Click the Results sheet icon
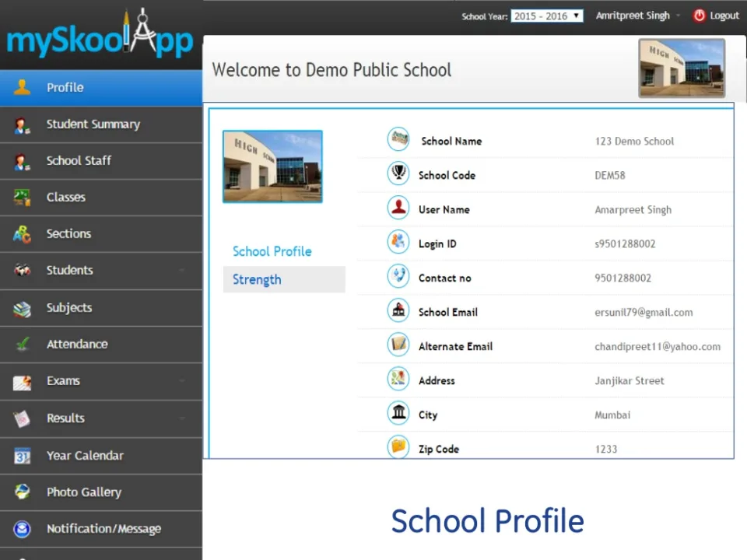747x560 pixels. [22, 418]
